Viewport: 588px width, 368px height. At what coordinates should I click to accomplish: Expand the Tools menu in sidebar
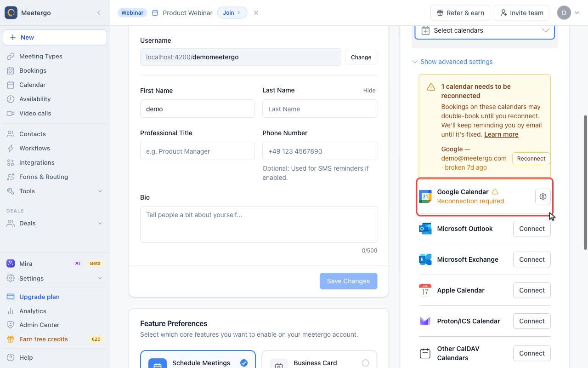coord(55,191)
